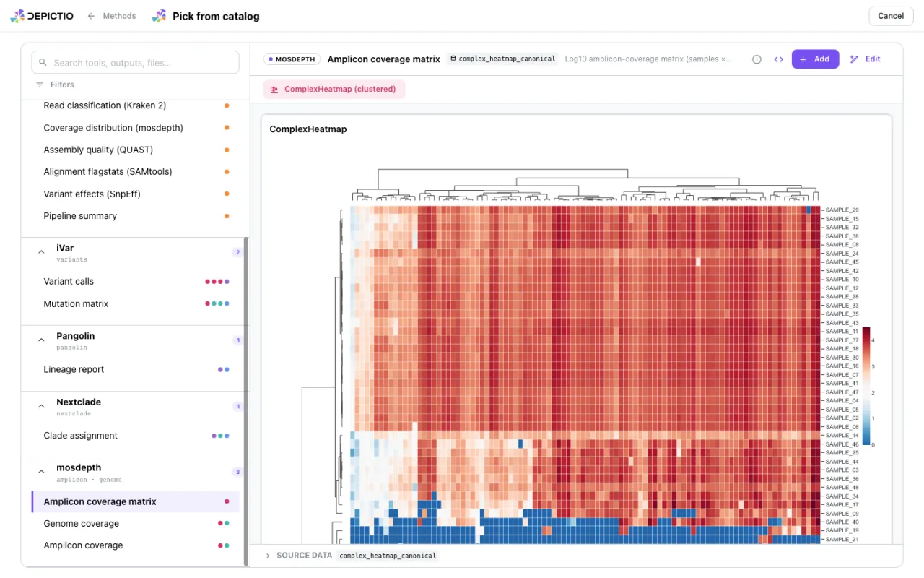Image resolution: width=924 pixels, height=578 pixels.
Task: Go back to Methods
Action: pyautogui.click(x=111, y=16)
